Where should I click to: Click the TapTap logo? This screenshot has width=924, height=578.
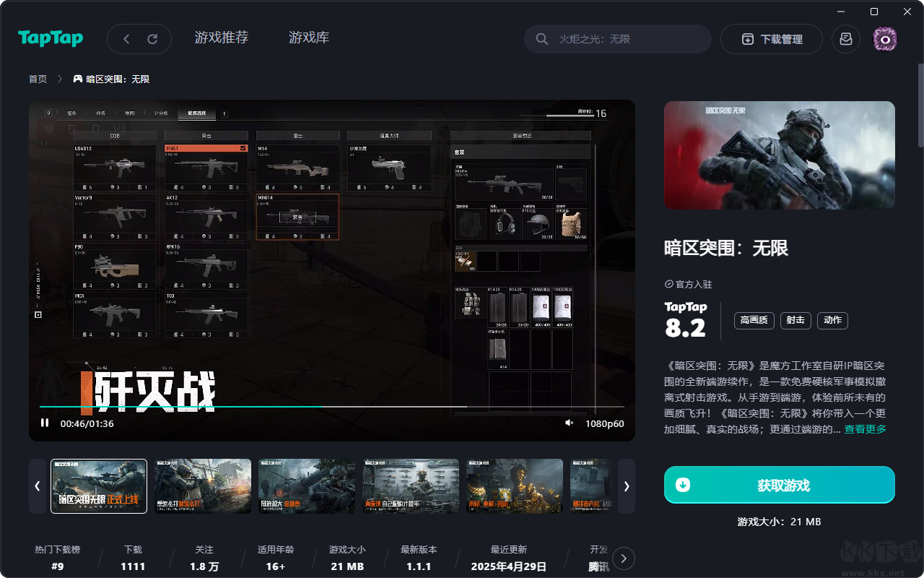[x=51, y=38]
